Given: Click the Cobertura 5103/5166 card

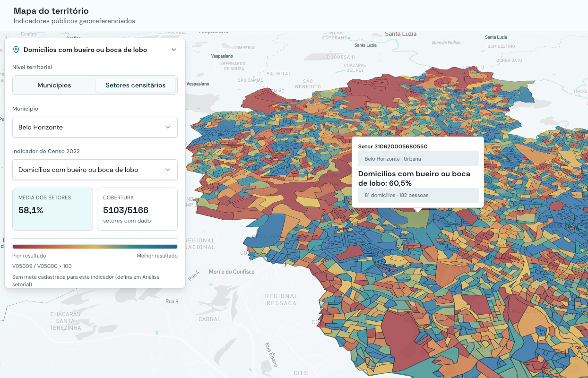Looking at the screenshot, I should (137, 209).
